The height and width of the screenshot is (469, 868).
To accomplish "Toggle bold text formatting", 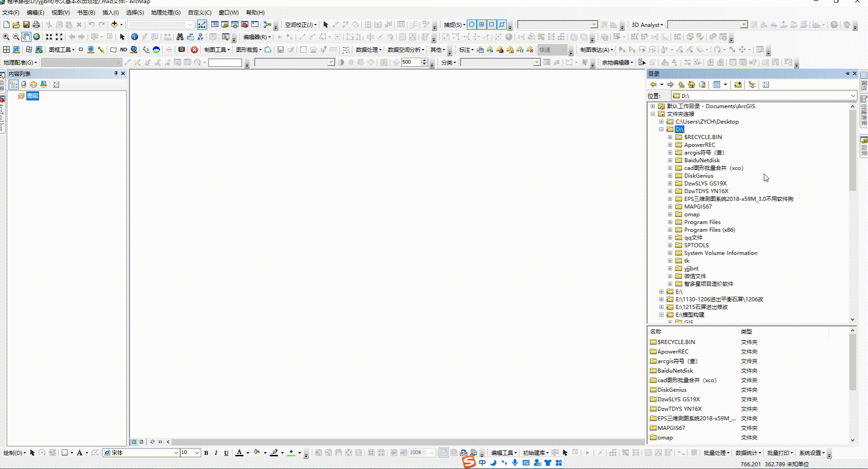I will tap(206, 453).
